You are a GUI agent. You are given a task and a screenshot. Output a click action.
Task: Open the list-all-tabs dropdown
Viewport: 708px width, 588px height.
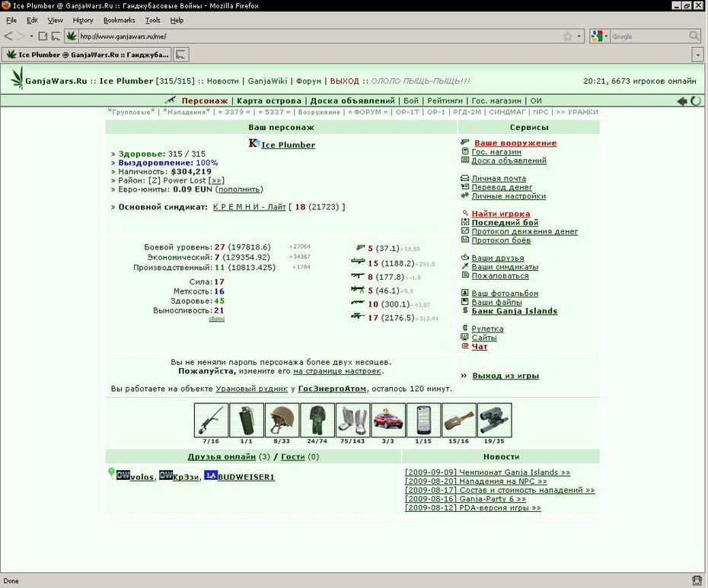point(697,55)
